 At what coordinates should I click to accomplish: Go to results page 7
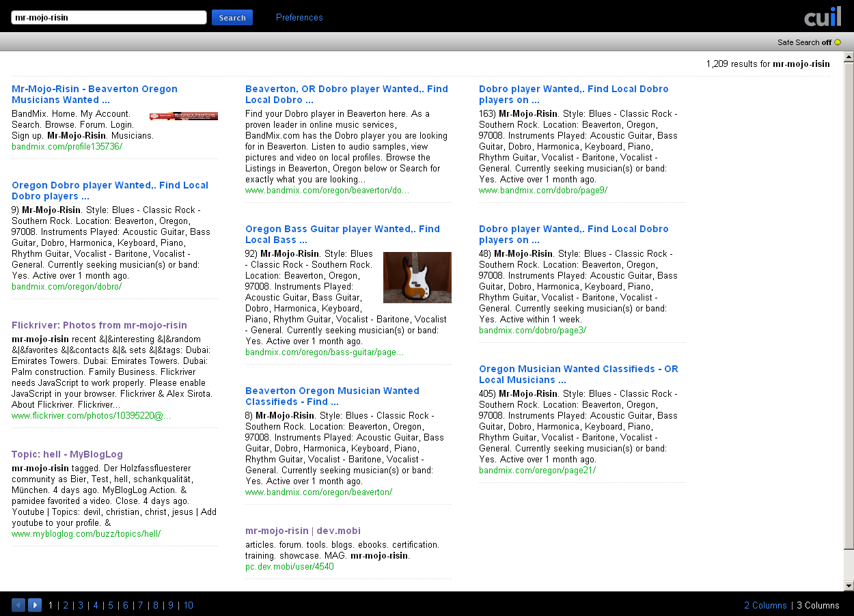141,605
